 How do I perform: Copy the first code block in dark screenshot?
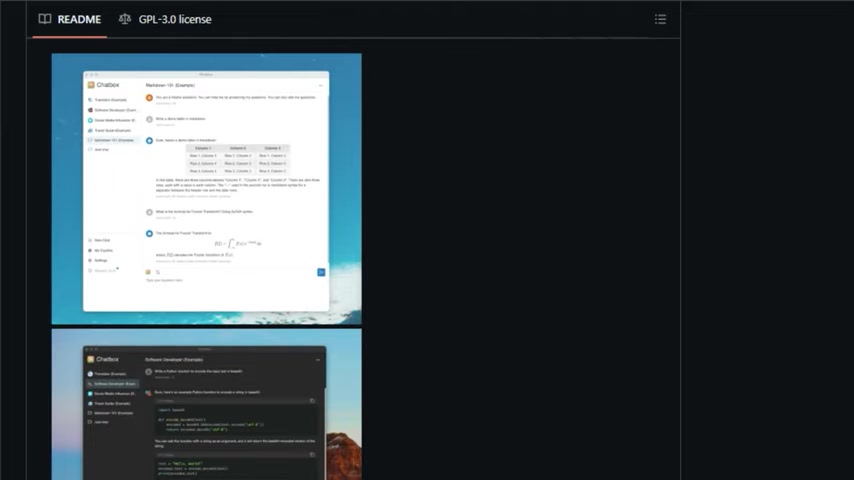[312, 401]
